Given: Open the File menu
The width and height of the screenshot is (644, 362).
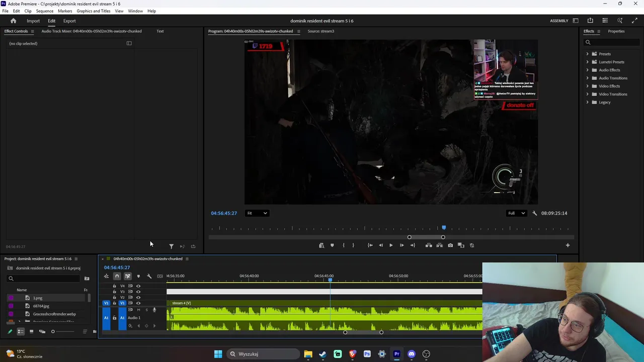Looking at the screenshot, I should tap(5, 11).
